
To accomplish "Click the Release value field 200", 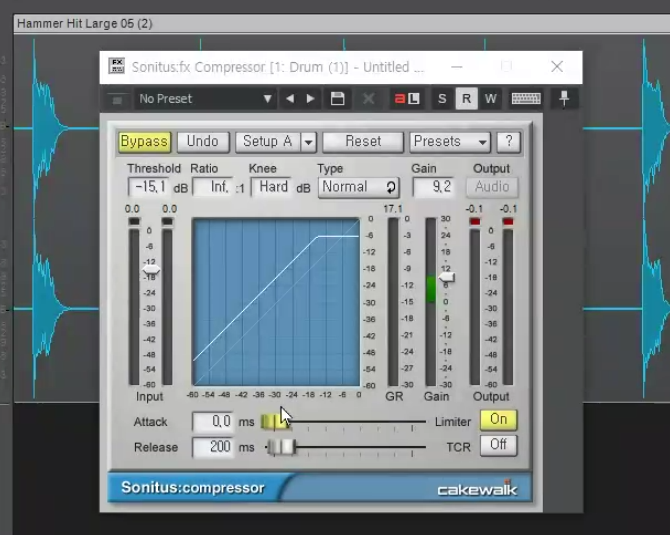I will click(x=213, y=447).
